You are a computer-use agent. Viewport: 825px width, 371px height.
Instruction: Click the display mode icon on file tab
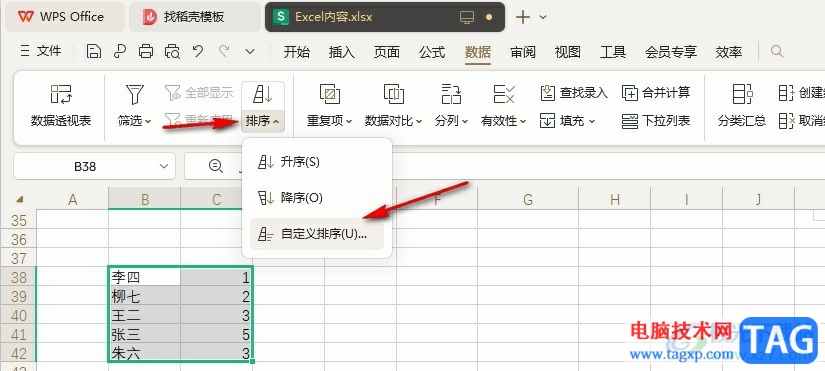[466, 17]
